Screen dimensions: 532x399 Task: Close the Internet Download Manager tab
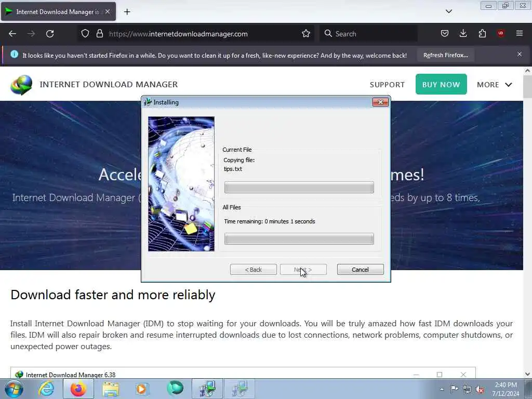point(108,11)
